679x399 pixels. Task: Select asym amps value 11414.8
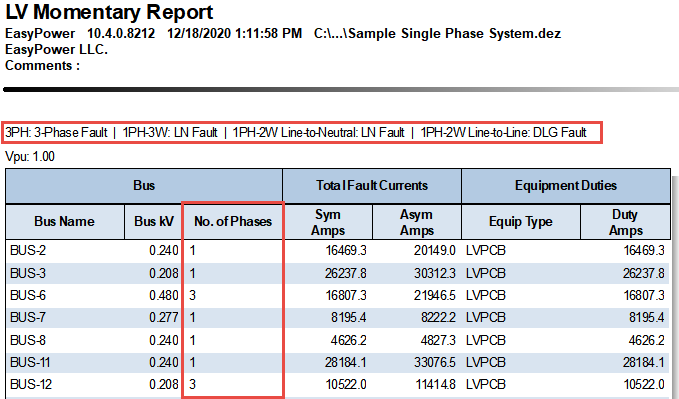pos(435,384)
